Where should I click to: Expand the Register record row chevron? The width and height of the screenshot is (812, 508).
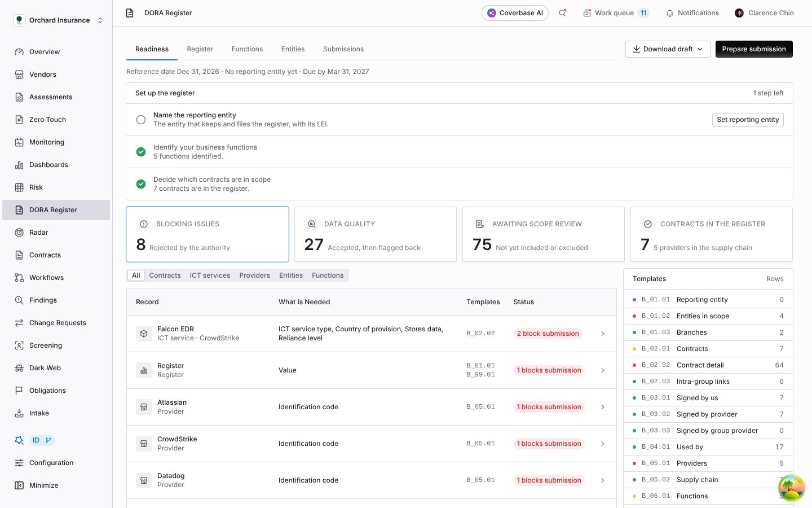pos(603,370)
